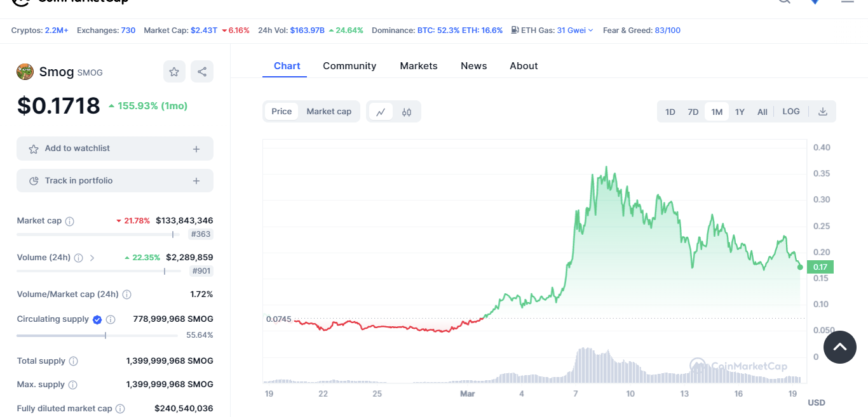The image size is (868, 417).
Task: Click volume rank #901 badge
Action: pyautogui.click(x=201, y=271)
